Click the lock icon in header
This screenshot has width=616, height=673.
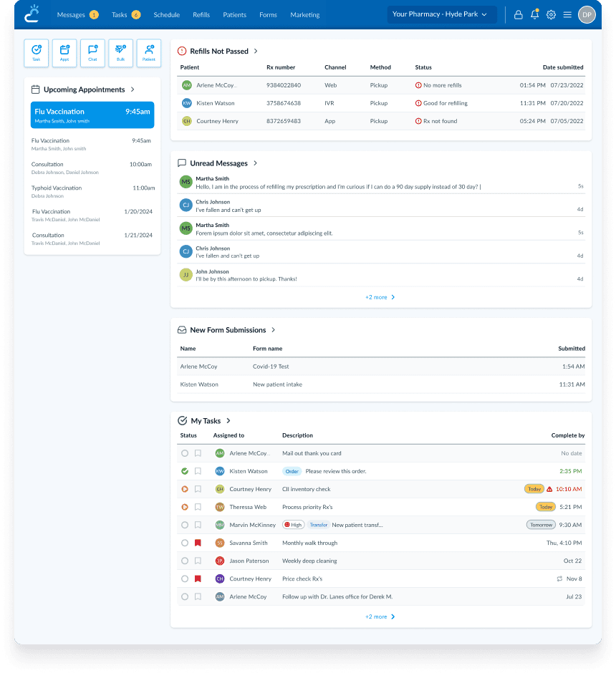518,14
